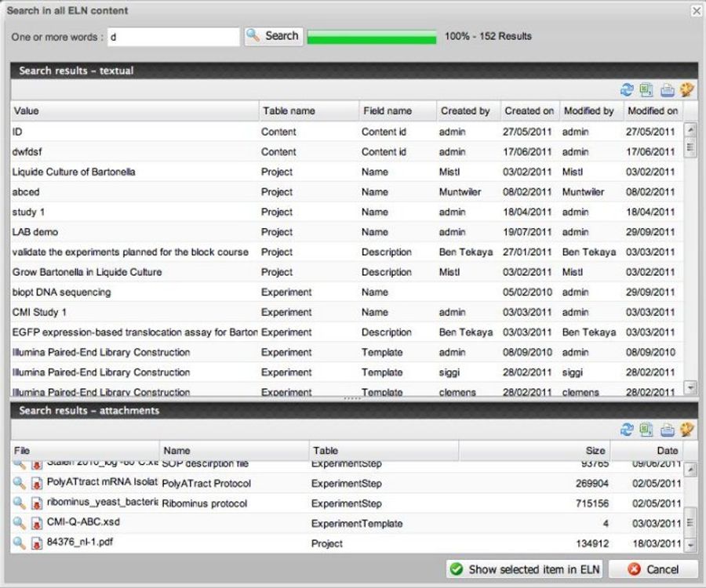Open the palette customization icon above textual results
Viewport: 706px width, 588px height.
click(686, 89)
